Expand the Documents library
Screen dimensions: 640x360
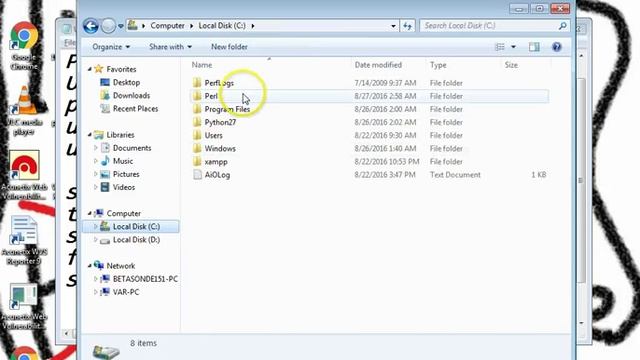96,148
